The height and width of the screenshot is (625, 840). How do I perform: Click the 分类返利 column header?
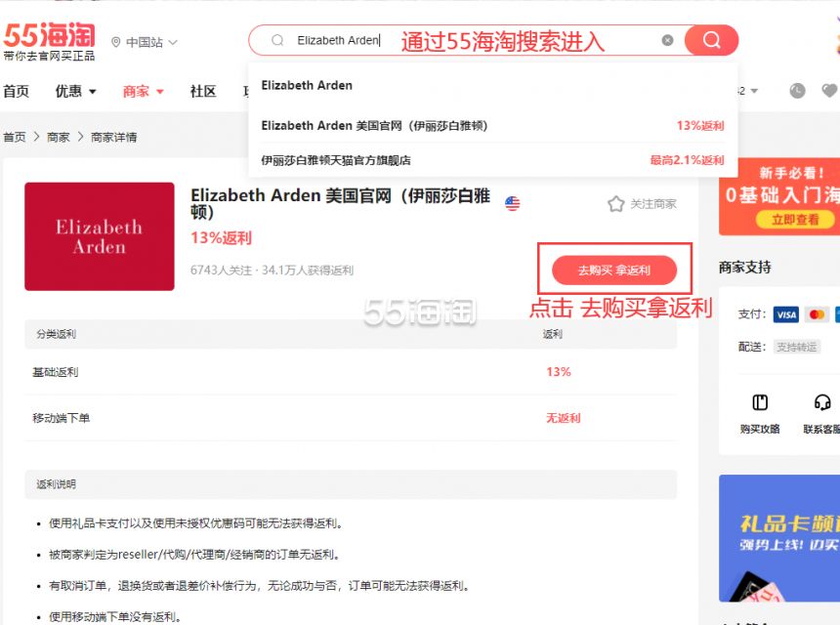click(x=57, y=334)
